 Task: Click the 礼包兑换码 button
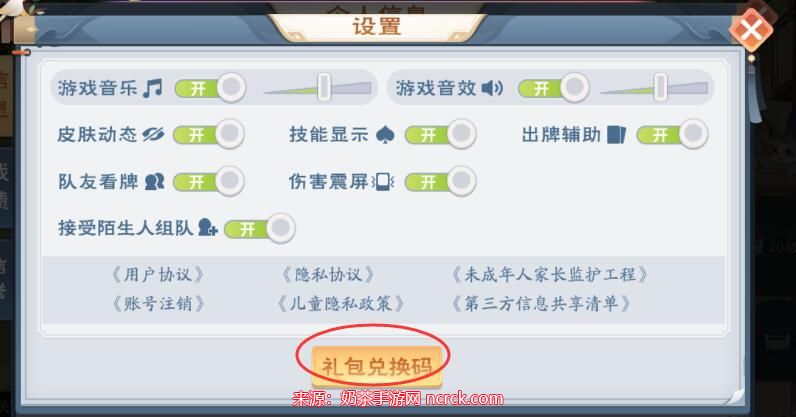click(x=376, y=366)
